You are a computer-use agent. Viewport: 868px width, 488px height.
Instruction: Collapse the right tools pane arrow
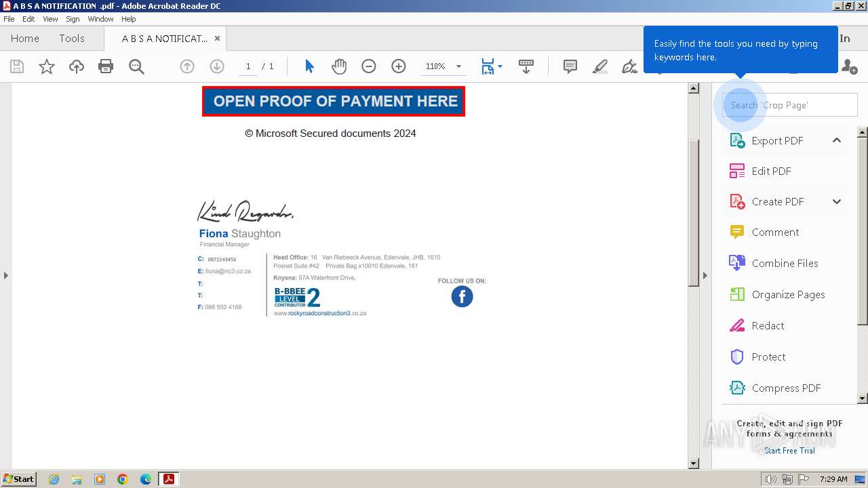705,275
